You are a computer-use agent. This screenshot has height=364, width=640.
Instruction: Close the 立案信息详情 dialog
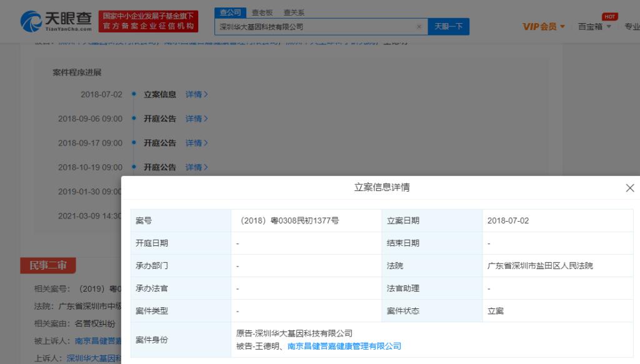click(x=629, y=187)
